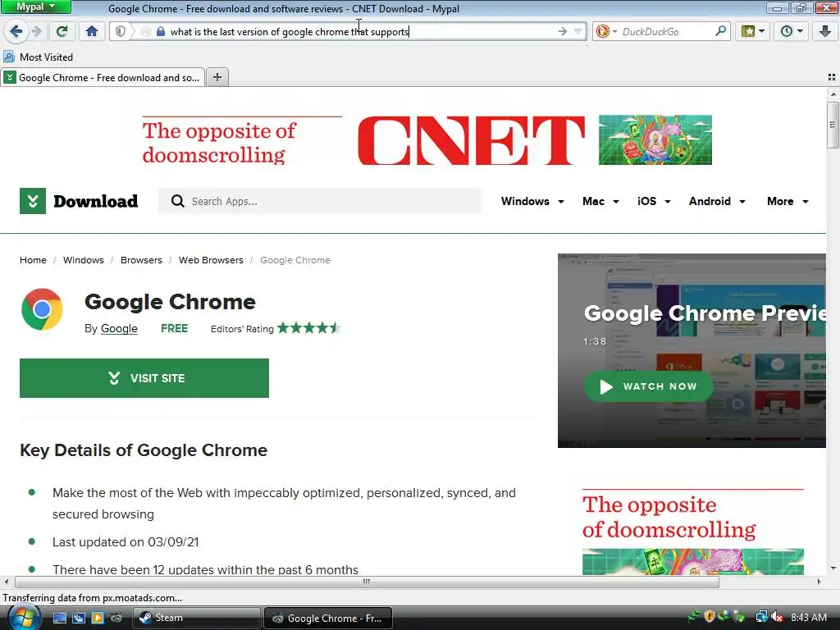
Task: Click 'Key Details of Google Chrome' heading
Action: pyautogui.click(x=144, y=450)
